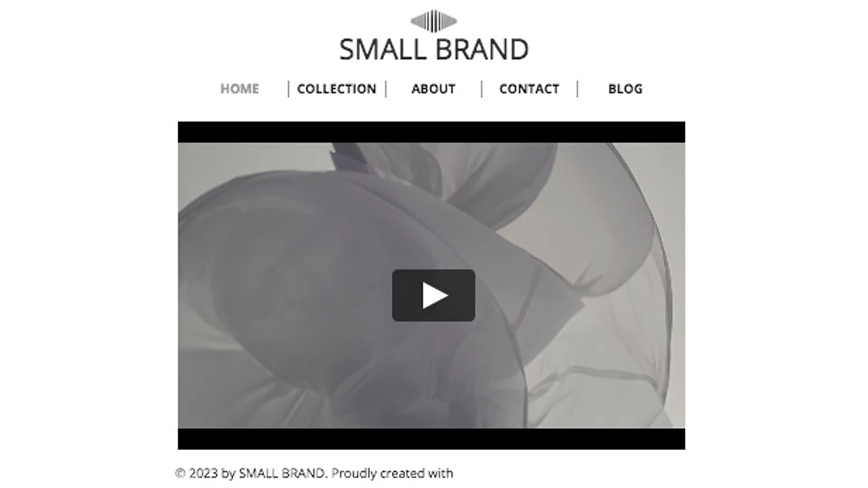Click the striped diamond logo icon
Viewport: 868px width, 488px height.
point(433,21)
